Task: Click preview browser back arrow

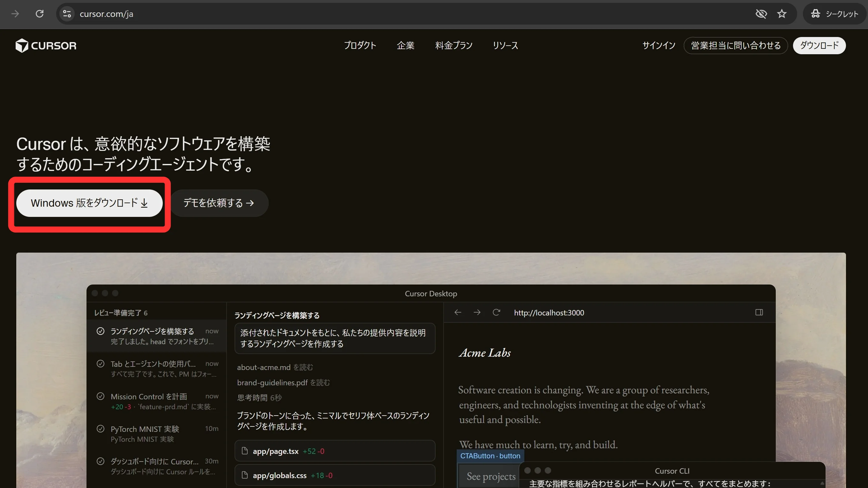Action: [458, 313]
